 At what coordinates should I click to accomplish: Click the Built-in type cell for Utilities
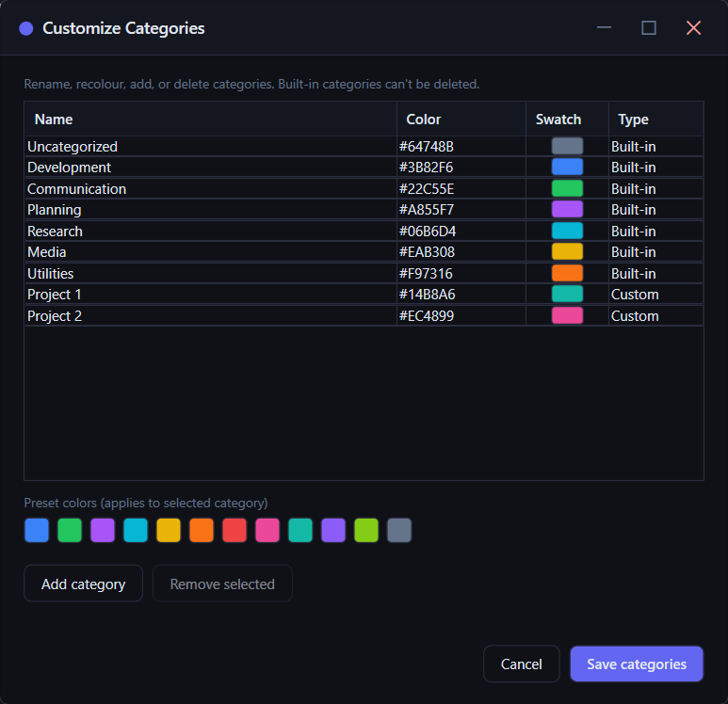(x=656, y=273)
